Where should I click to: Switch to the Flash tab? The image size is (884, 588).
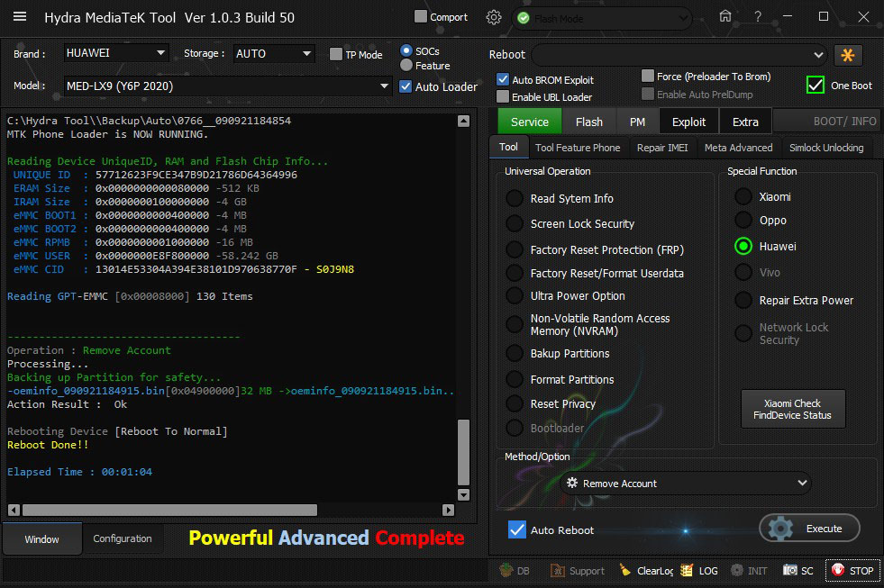click(589, 122)
